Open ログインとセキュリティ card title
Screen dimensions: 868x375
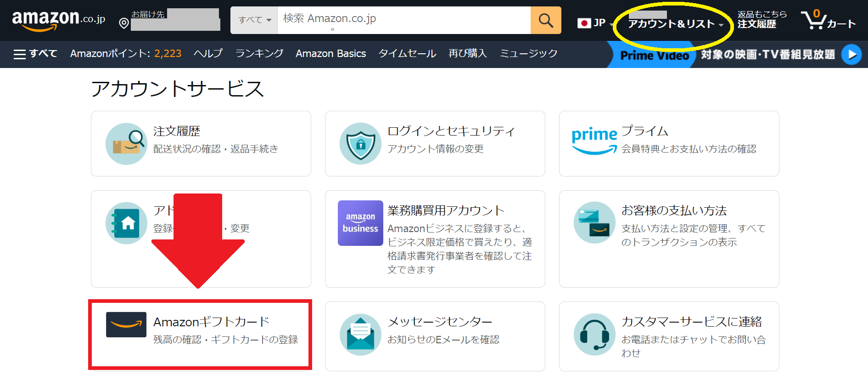(451, 131)
